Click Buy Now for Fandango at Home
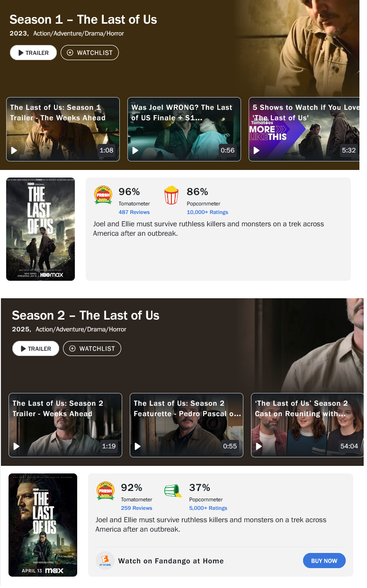The height and width of the screenshot is (588, 367). pyautogui.click(x=324, y=561)
